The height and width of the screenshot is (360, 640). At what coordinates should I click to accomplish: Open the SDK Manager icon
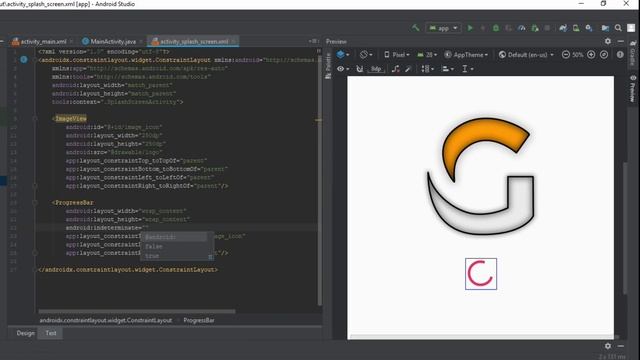589,28
